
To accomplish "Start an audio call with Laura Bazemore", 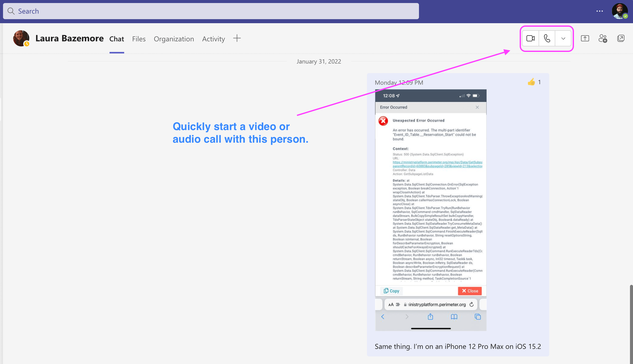I will click(547, 38).
